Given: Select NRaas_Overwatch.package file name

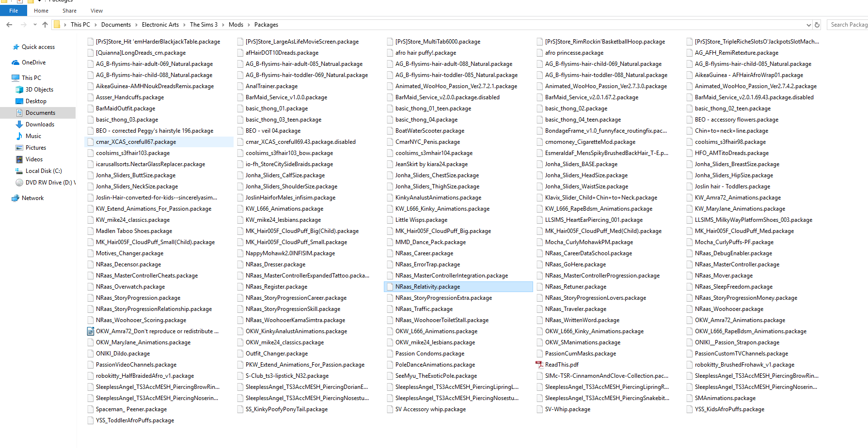Looking at the screenshot, I should click(x=130, y=287).
